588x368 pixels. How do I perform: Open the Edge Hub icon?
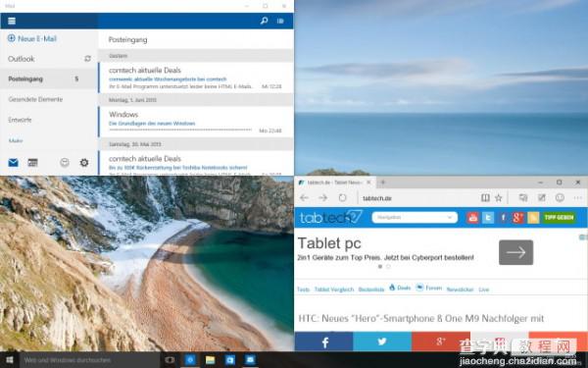click(522, 197)
